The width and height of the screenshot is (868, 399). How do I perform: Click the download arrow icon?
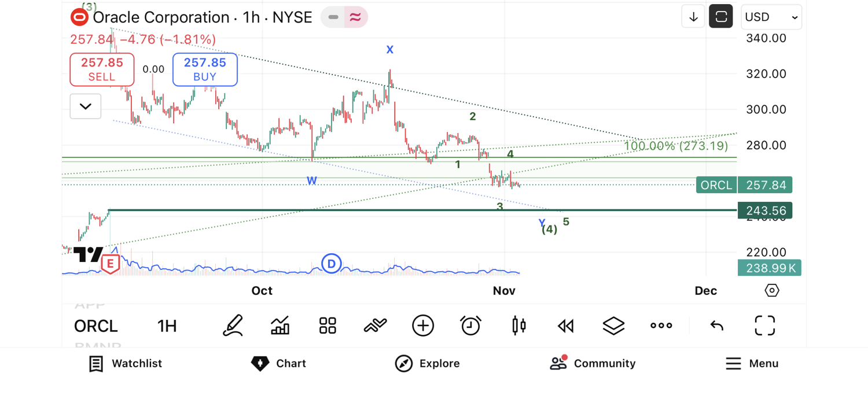(x=693, y=17)
